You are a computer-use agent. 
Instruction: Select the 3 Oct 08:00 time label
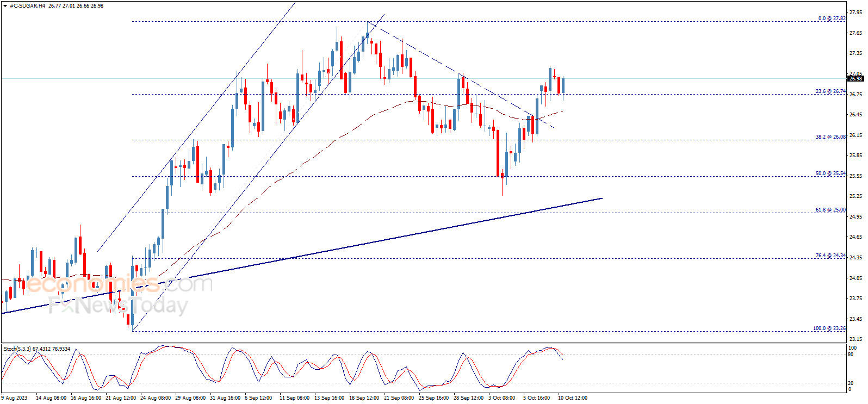tap(502, 398)
